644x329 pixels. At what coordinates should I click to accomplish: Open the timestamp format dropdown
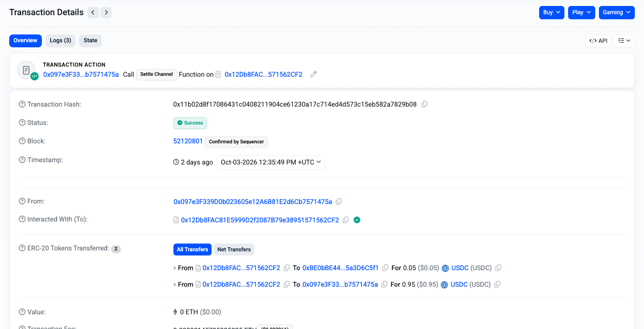coord(271,162)
